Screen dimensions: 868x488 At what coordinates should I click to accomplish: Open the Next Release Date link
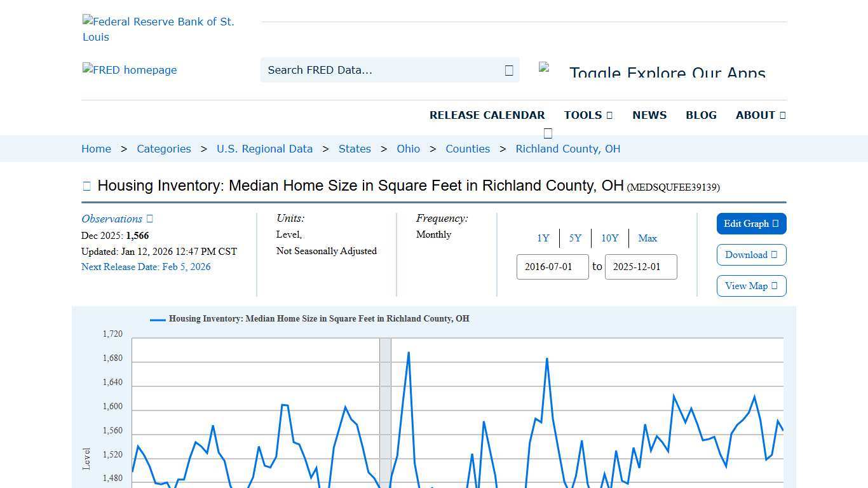pyautogui.click(x=146, y=267)
